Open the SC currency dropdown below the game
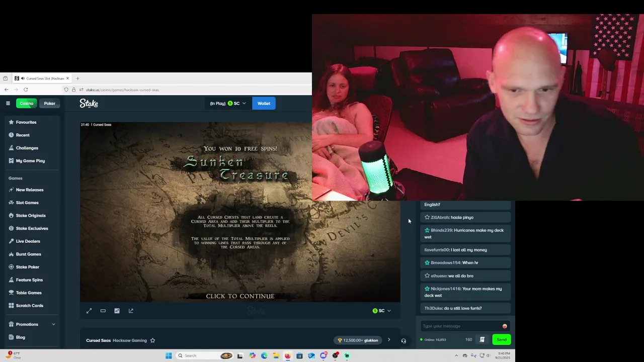644x362 pixels. 381,311
